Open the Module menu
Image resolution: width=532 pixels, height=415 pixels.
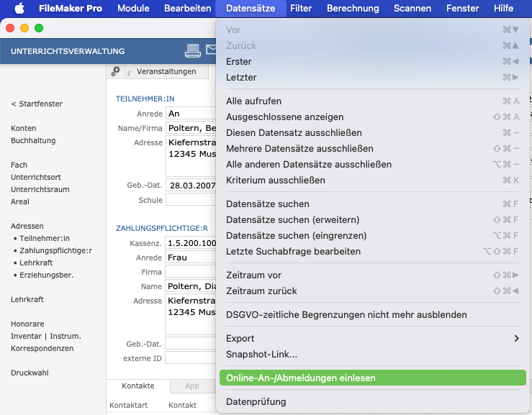pos(133,8)
